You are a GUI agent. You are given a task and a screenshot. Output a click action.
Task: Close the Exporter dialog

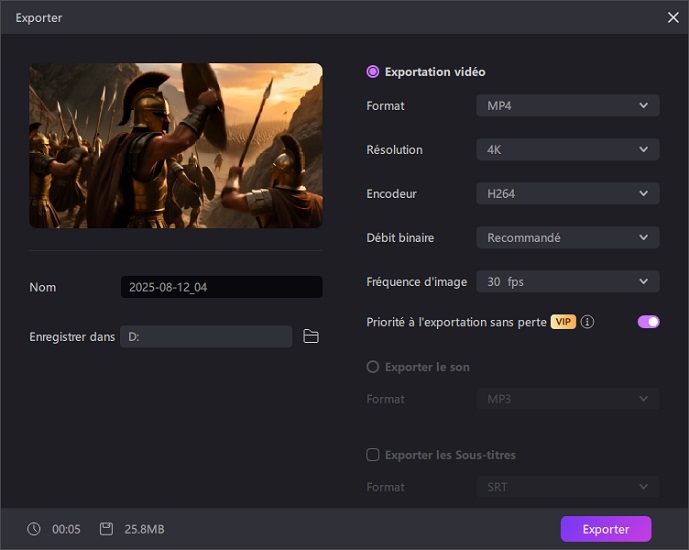tap(673, 18)
